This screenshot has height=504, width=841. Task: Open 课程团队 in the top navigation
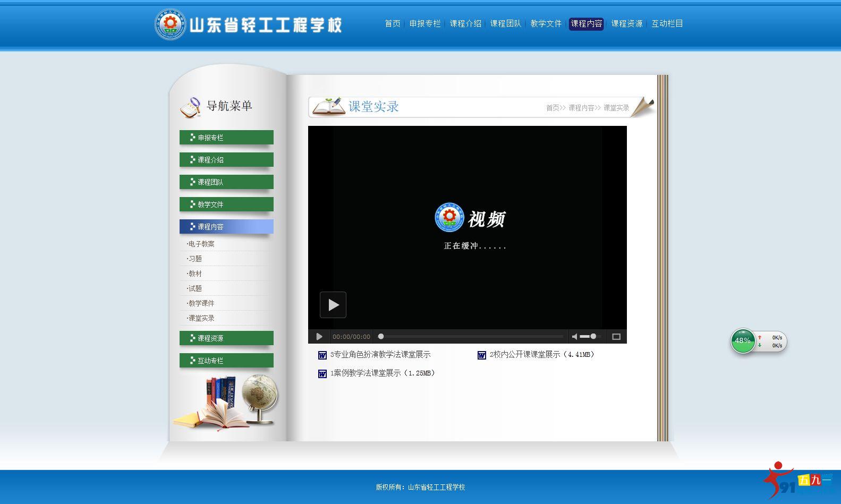(x=506, y=24)
